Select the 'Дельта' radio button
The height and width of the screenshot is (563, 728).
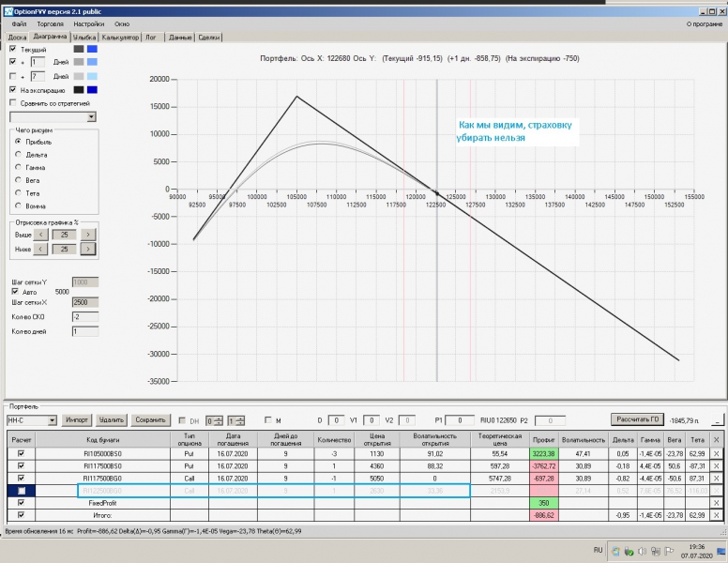click(19, 154)
